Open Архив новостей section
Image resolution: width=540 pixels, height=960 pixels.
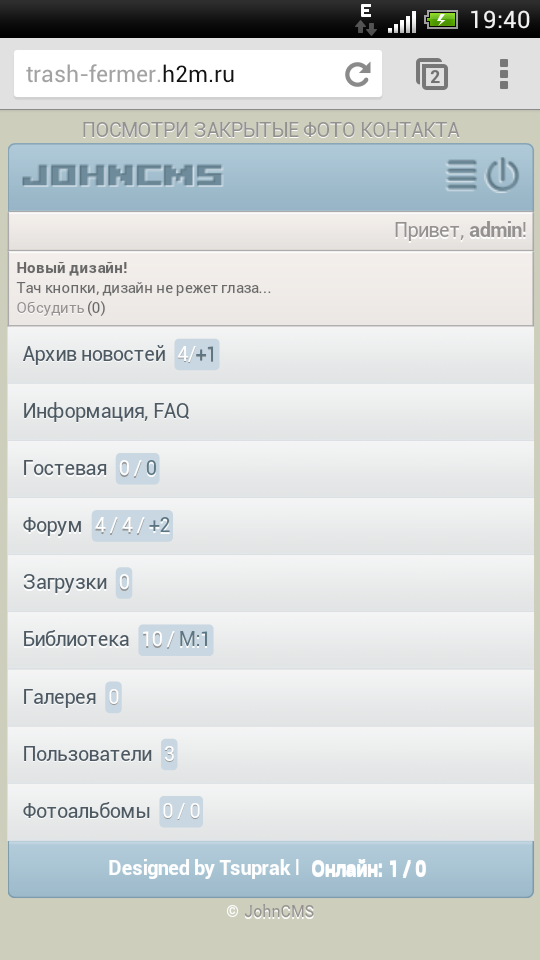tap(271, 355)
